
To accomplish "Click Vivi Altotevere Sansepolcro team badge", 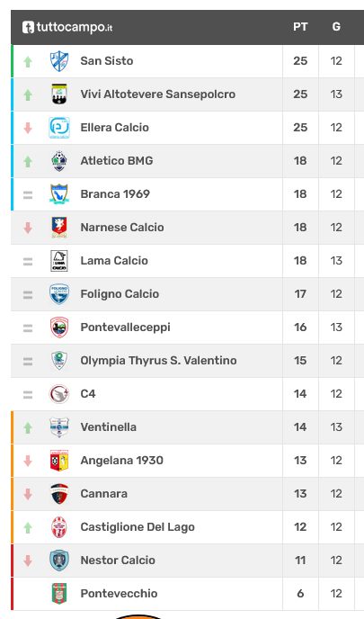I will click(59, 94).
